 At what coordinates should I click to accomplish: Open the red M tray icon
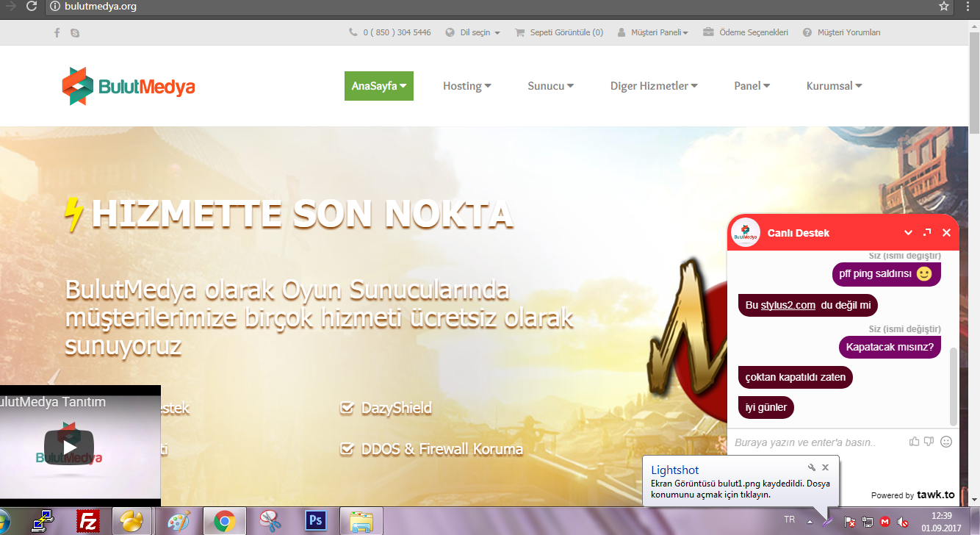point(885,522)
